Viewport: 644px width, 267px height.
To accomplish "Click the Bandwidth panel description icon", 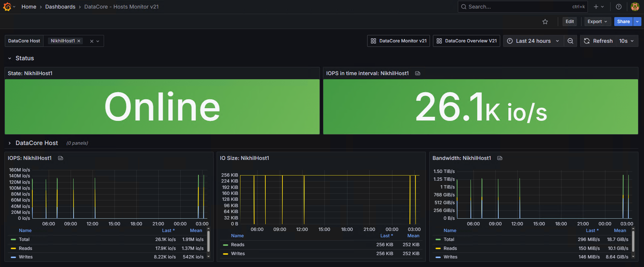I will click(x=500, y=158).
